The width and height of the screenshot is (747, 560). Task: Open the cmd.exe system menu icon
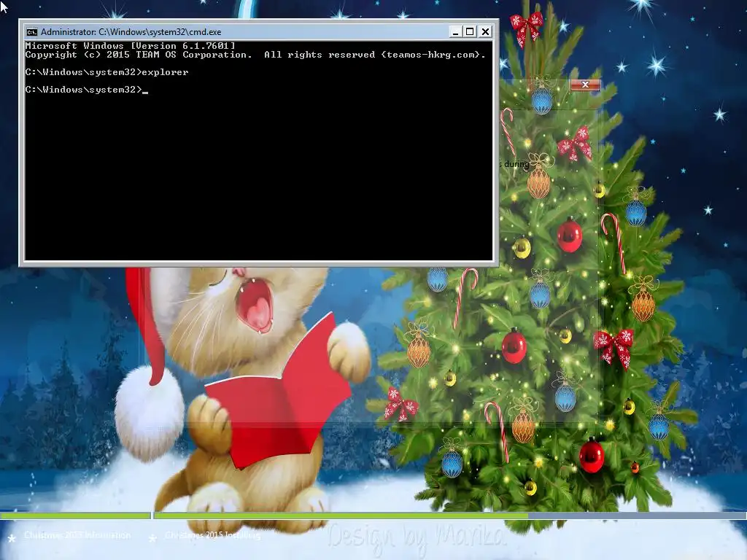(32, 32)
